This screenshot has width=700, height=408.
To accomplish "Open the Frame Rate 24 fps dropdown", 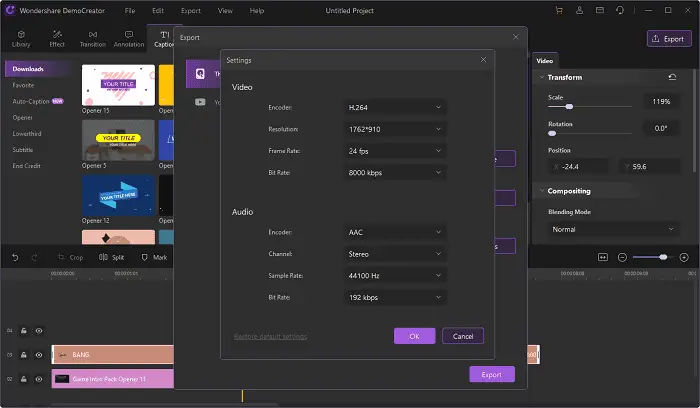I will pos(395,151).
